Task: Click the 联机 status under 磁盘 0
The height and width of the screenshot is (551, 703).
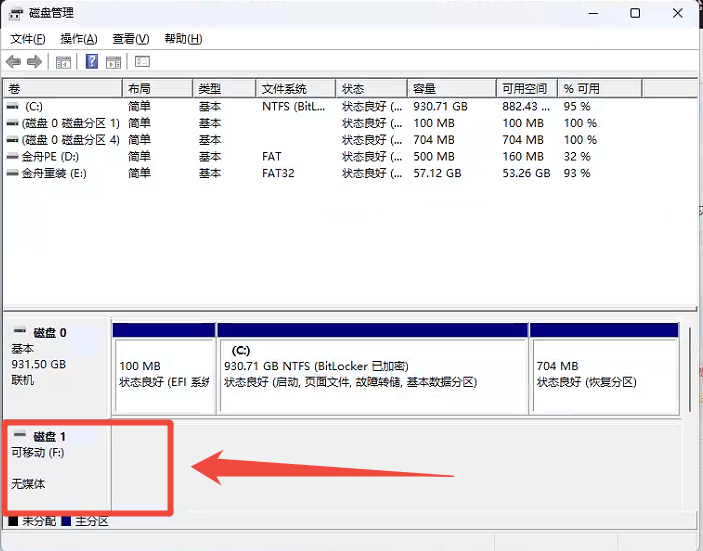Action: pos(22,380)
